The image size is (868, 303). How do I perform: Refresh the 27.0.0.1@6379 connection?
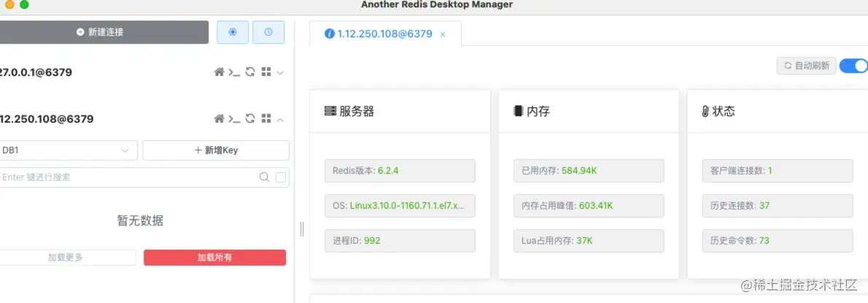point(250,72)
